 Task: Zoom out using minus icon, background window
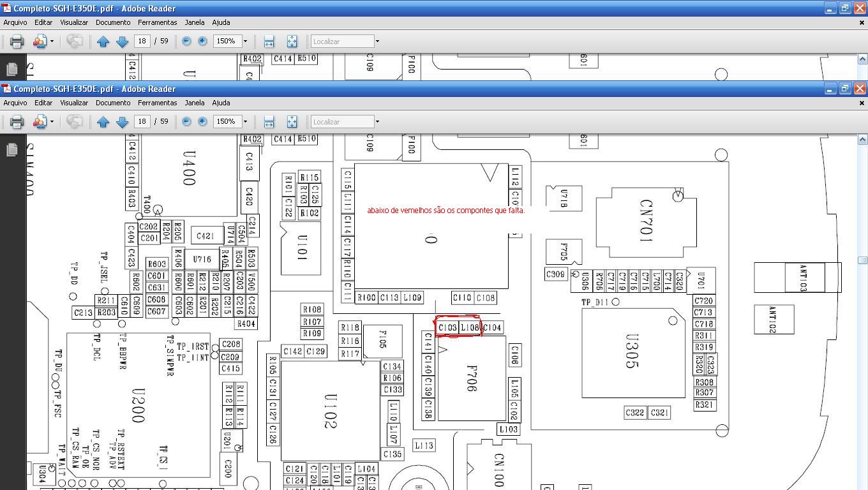[x=186, y=41]
